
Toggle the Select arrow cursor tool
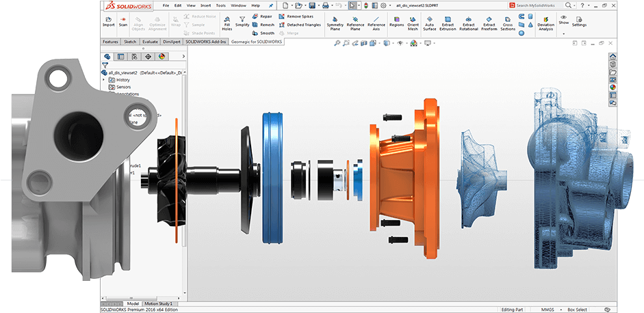352,5
